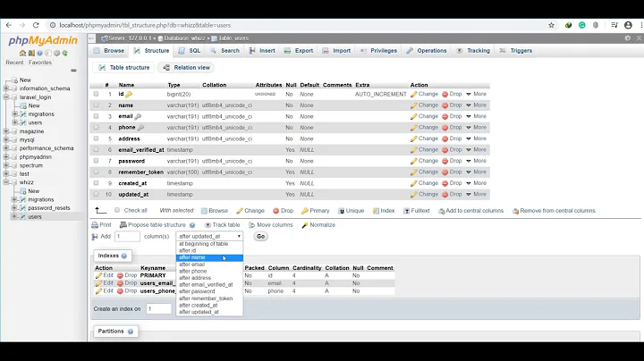Tick the checkbox for the phone column

(x=96, y=127)
